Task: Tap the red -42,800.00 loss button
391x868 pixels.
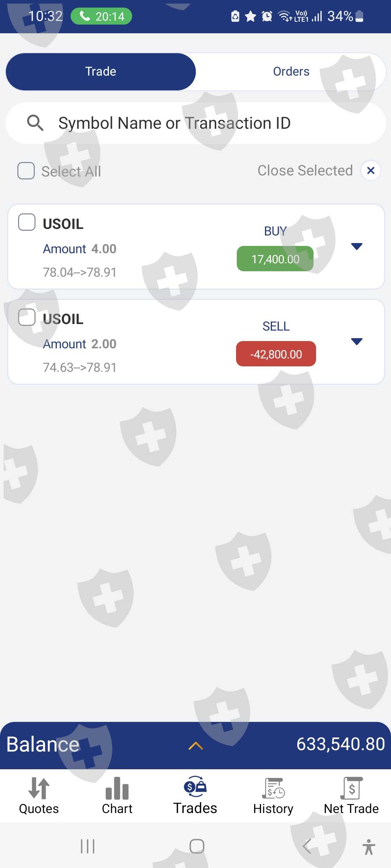Action: point(276,354)
